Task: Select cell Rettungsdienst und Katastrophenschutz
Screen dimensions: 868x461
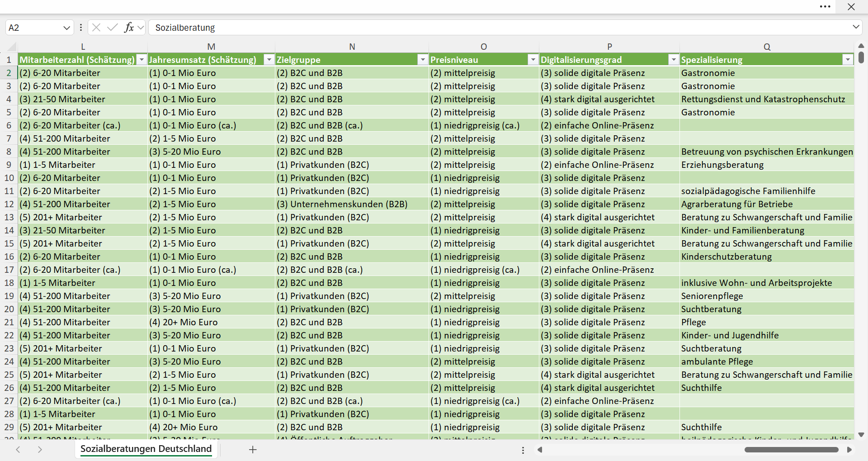Action: (767, 99)
